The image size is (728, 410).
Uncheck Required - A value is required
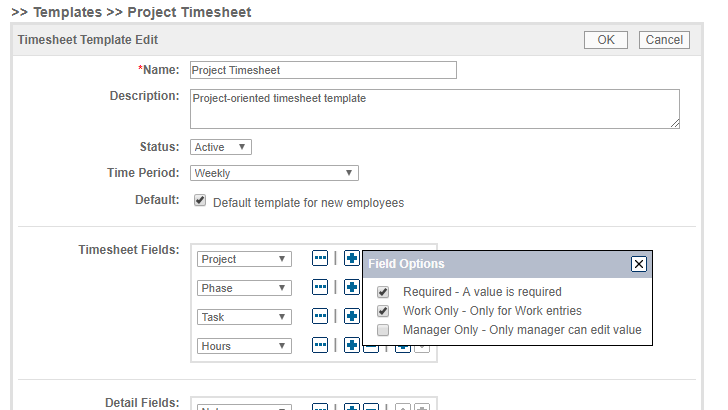[x=384, y=292]
